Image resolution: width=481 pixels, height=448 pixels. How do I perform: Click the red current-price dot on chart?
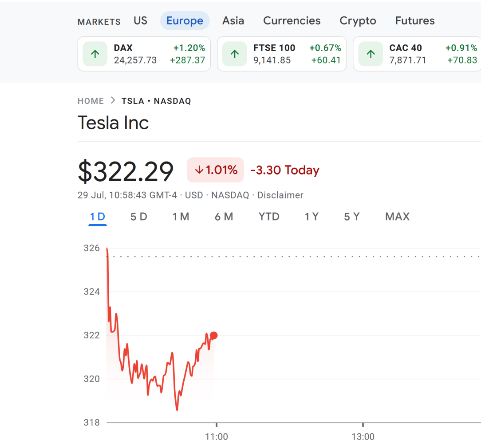[214, 335]
